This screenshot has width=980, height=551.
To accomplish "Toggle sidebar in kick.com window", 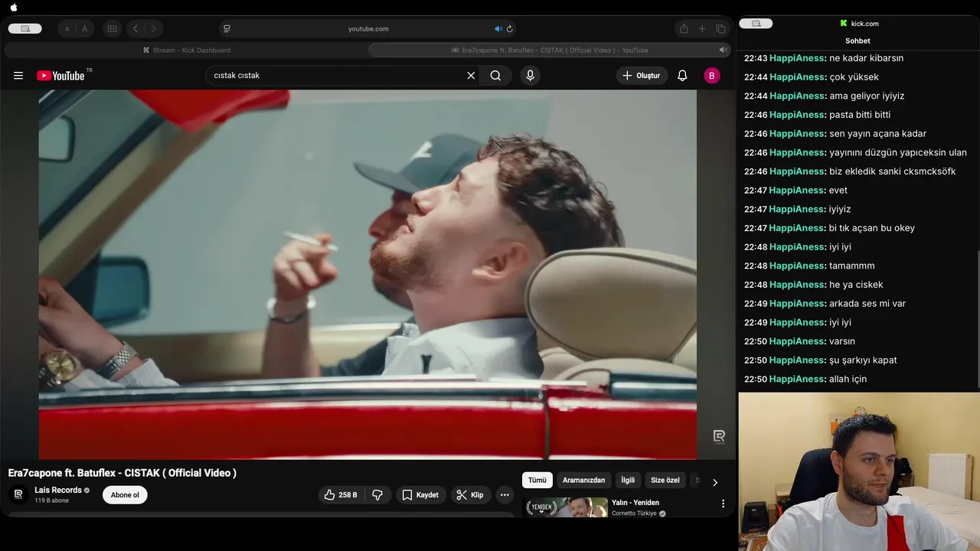I will [x=756, y=24].
